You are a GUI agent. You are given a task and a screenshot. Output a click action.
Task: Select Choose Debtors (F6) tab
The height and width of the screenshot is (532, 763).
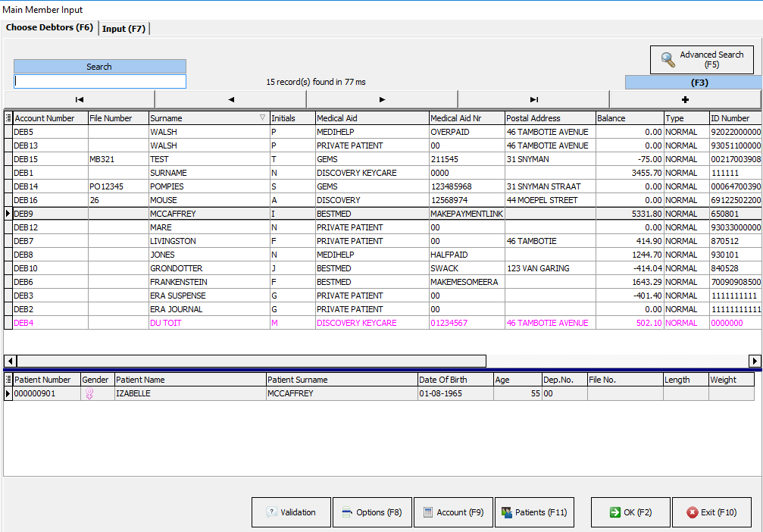tap(49, 28)
